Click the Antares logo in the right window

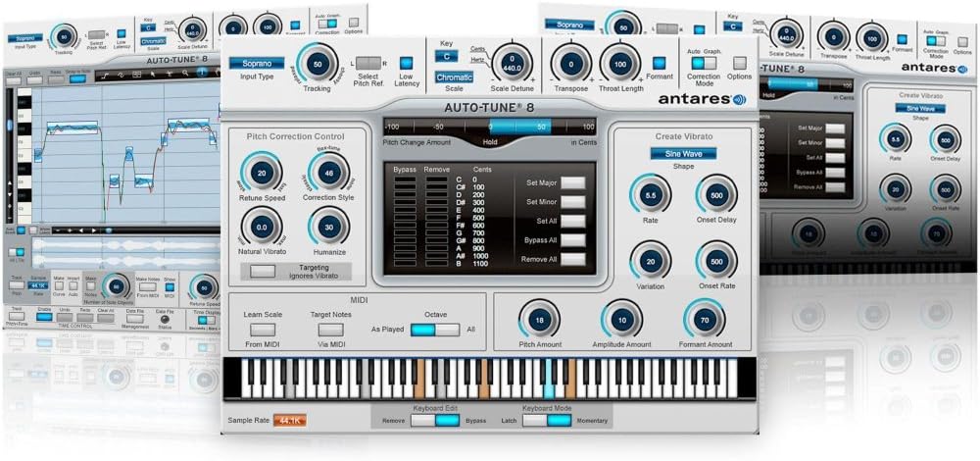(934, 68)
